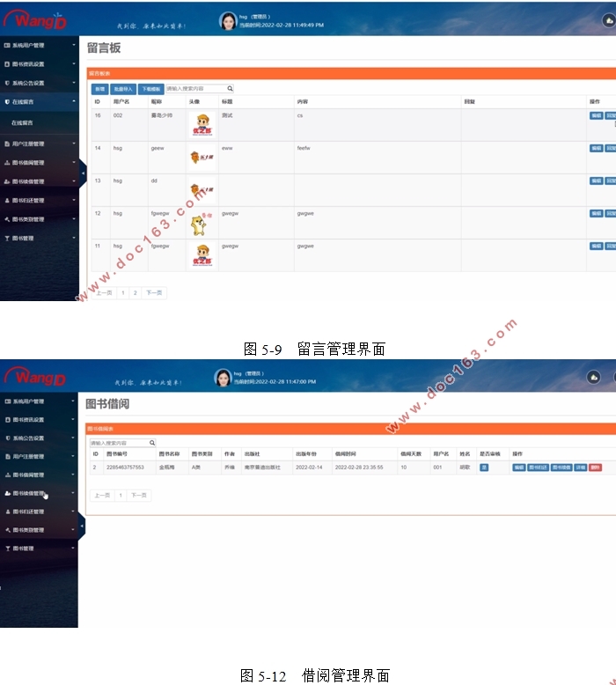
Task: Click the 图书归还管理 icon in 图书借阅 screen sidebar
Action: click(x=7, y=512)
